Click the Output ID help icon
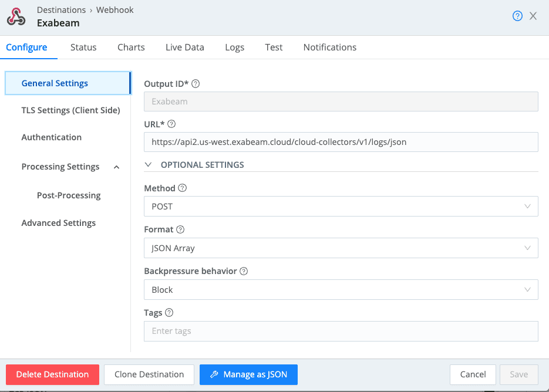 (x=196, y=84)
